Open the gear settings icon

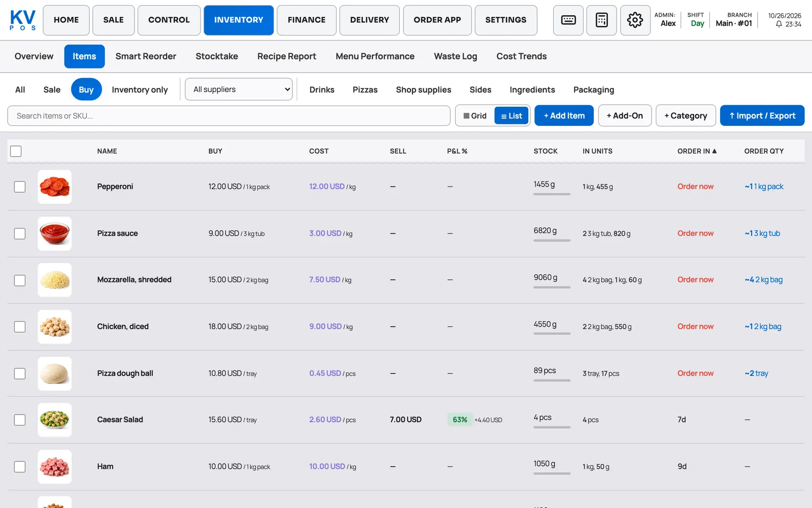635,20
